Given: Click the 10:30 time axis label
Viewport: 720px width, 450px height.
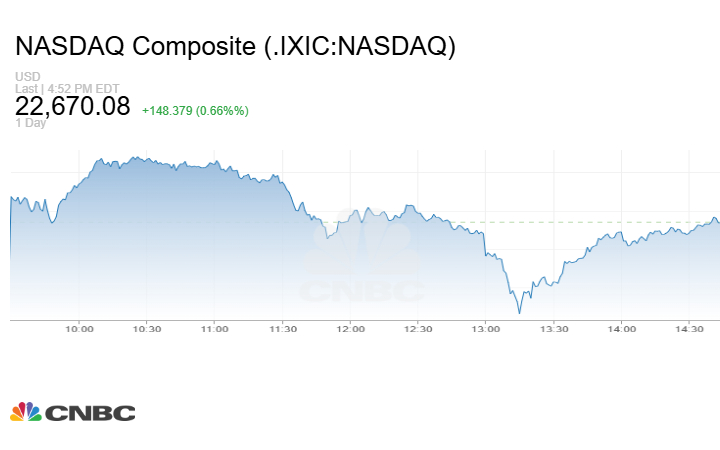Looking at the screenshot, I should coord(147,329).
